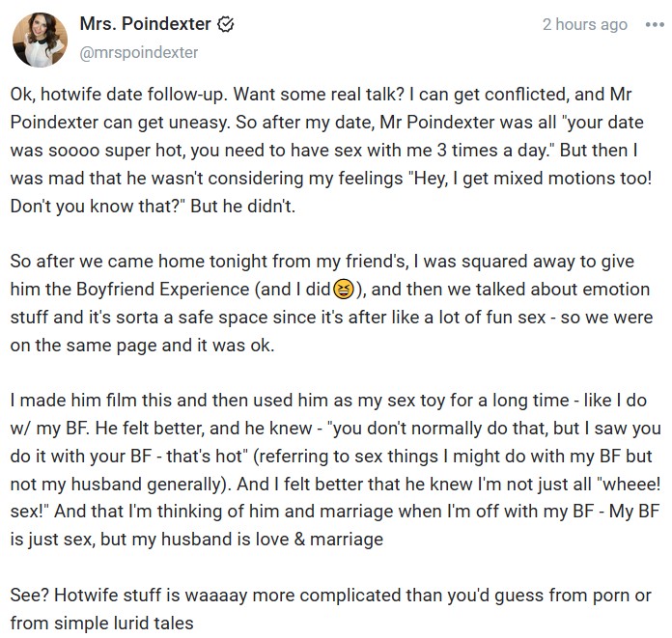Click the laughing emoji in the post
This screenshot has width=672, height=638.
pos(342,289)
